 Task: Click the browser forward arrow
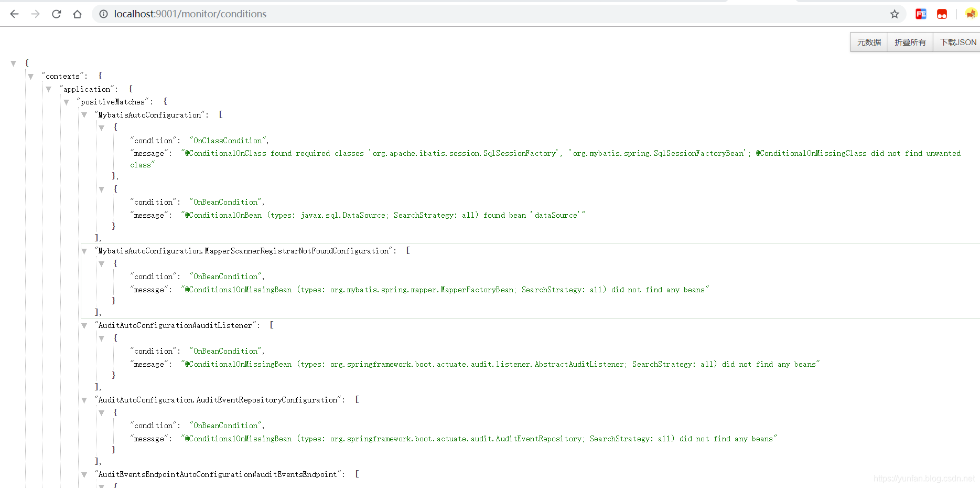36,14
